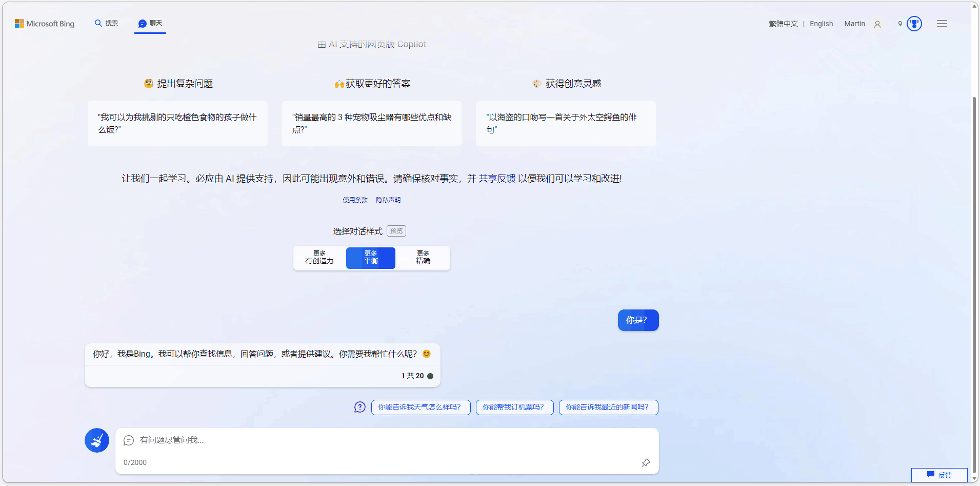Click the Microsoft Rewards medal icon
Image resolution: width=980 pixels, height=486 pixels.
[x=914, y=23]
